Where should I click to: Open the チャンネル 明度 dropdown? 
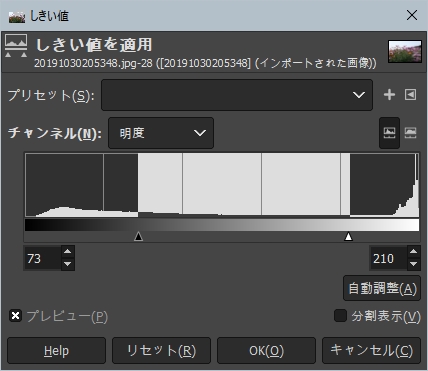161,133
